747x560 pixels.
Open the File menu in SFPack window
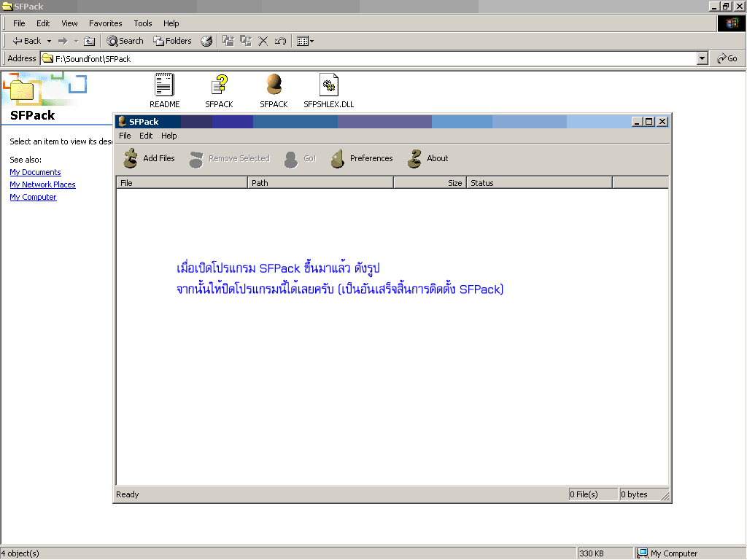pos(125,136)
